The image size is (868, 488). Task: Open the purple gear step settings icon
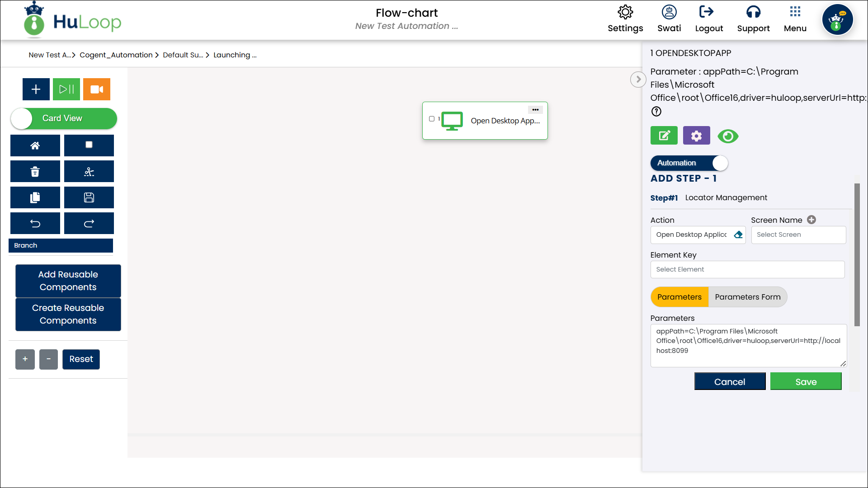[x=696, y=136]
